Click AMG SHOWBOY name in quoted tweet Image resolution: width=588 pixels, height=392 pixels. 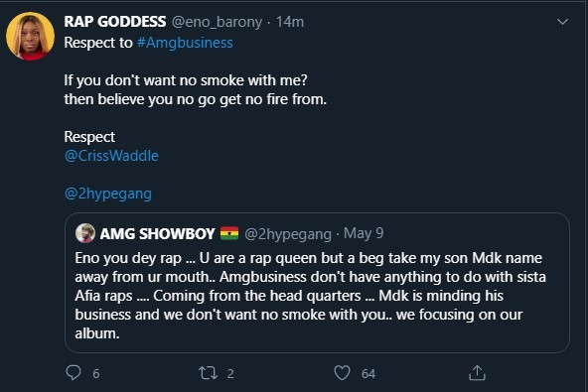158,234
